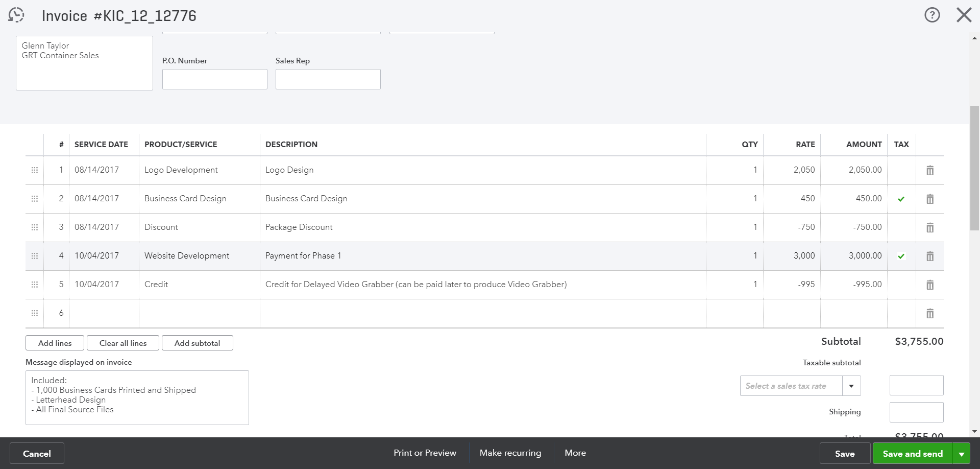
Task: Choose Make recurring in the footer
Action: [510, 453]
